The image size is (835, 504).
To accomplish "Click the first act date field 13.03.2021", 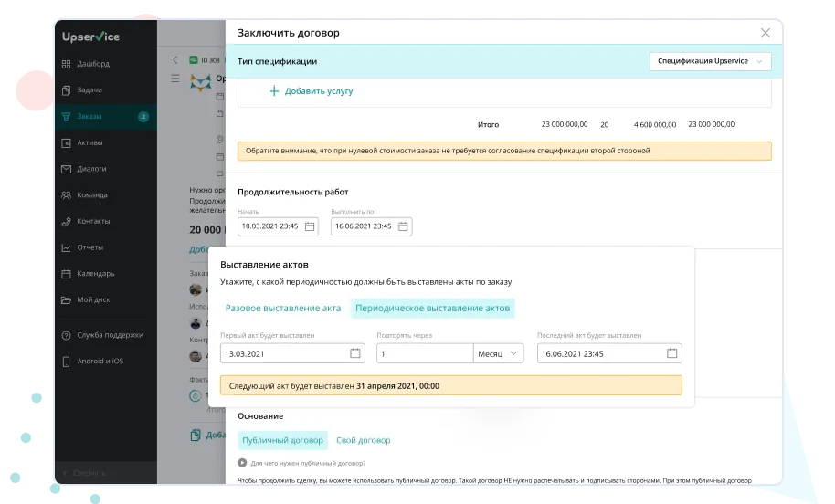I will point(292,353).
